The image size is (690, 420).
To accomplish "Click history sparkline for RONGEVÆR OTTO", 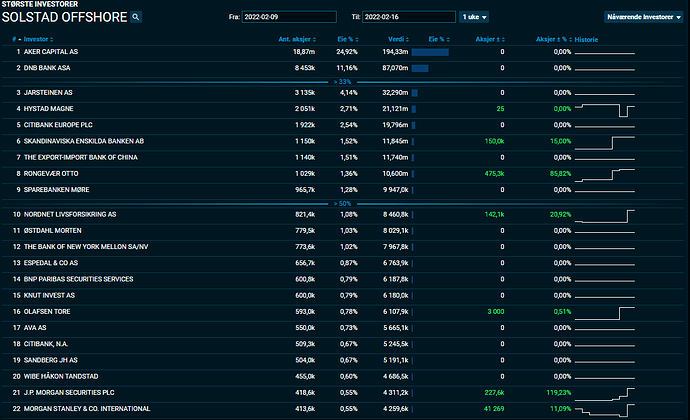I will [x=605, y=175].
